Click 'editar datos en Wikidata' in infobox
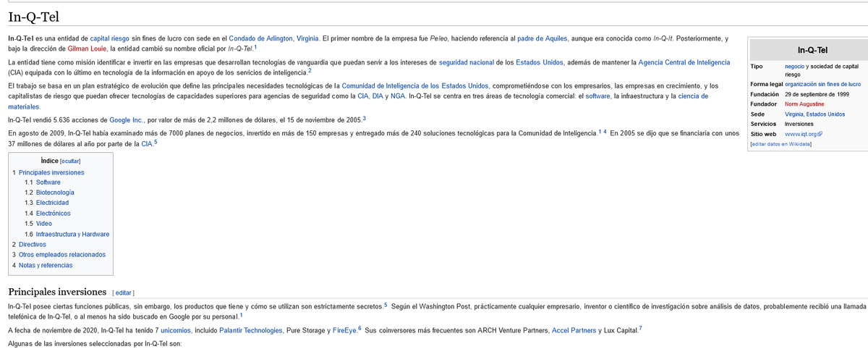The width and height of the screenshot is (868, 349). pos(781,144)
